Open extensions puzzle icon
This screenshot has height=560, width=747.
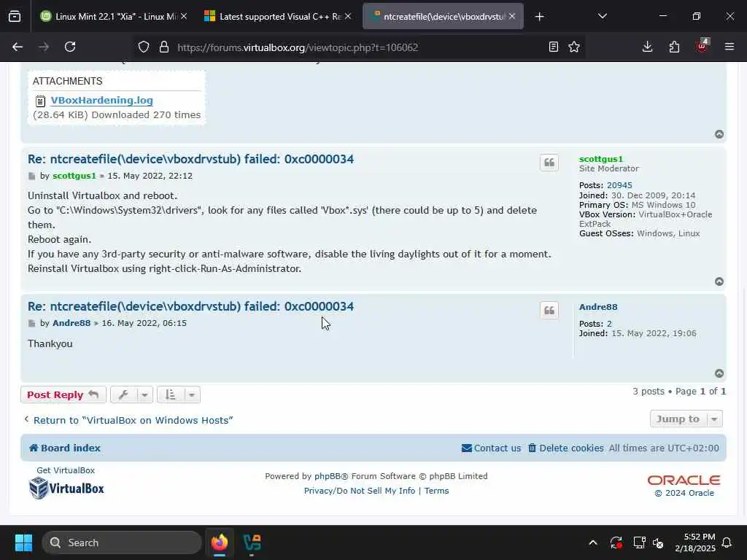(674, 47)
